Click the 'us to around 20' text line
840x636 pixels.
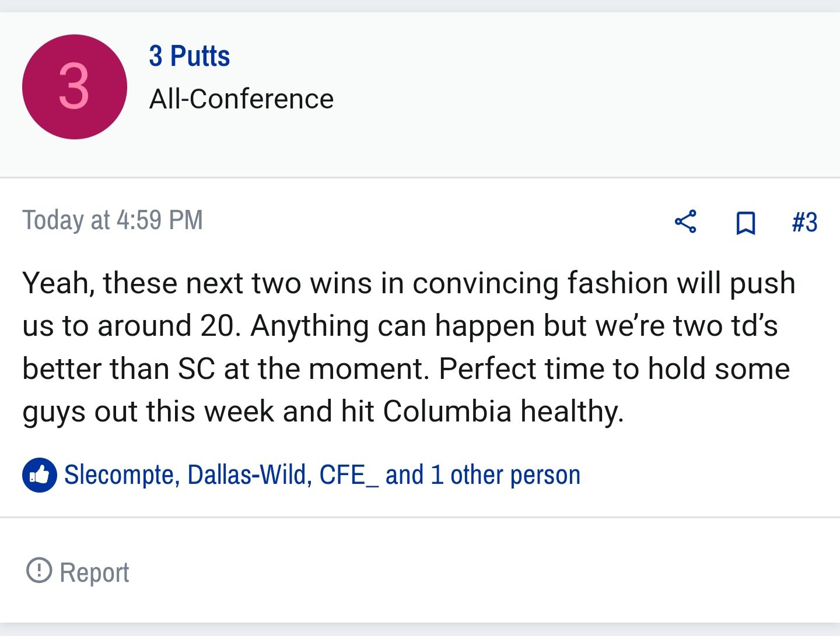click(x=400, y=326)
